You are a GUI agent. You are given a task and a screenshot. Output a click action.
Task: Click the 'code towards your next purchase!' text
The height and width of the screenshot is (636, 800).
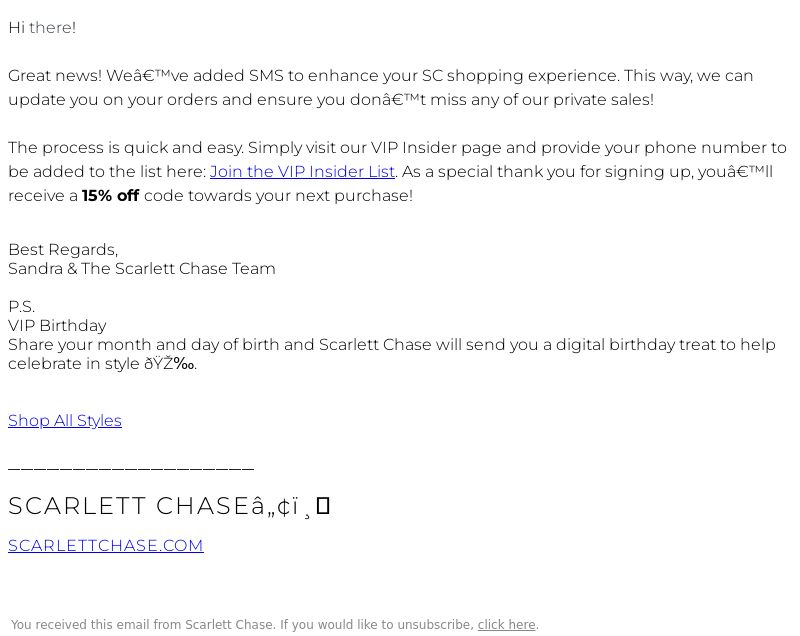point(278,196)
